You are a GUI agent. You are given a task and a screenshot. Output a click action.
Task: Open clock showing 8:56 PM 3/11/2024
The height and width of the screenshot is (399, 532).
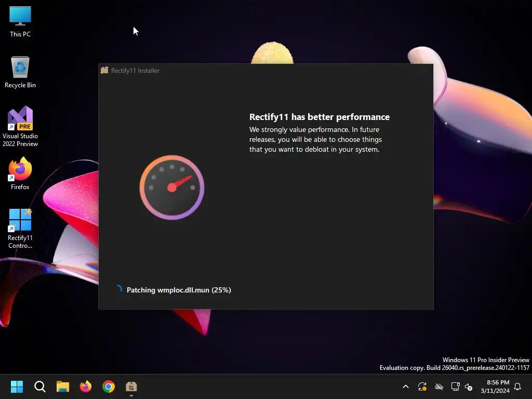tap(495, 387)
